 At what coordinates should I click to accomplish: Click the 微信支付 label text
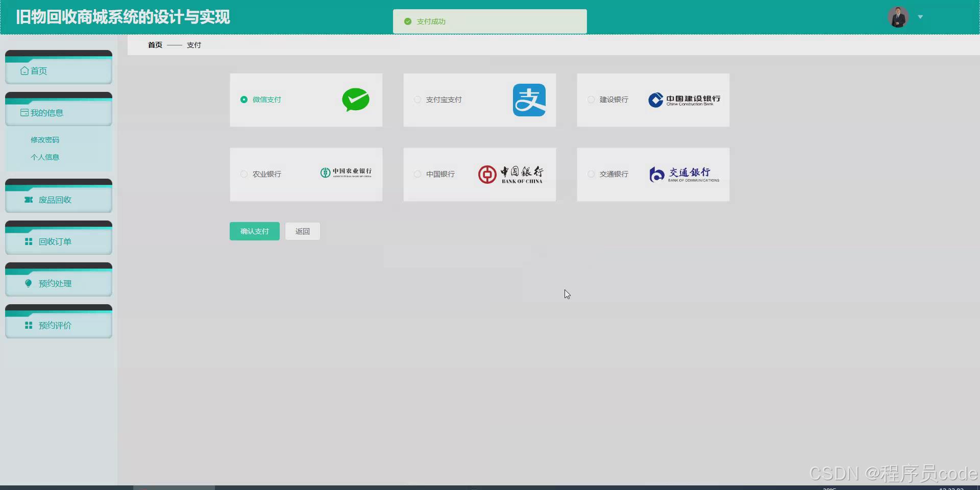click(x=267, y=100)
